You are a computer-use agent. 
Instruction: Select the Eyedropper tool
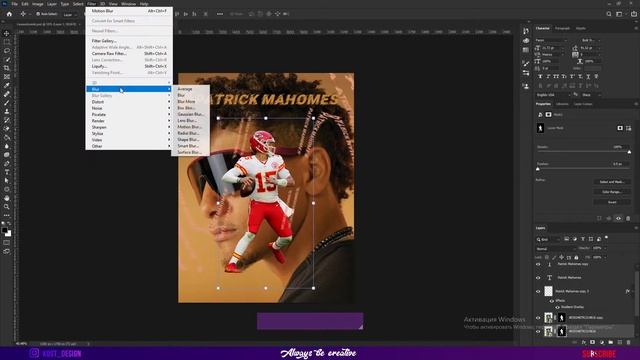[7, 85]
